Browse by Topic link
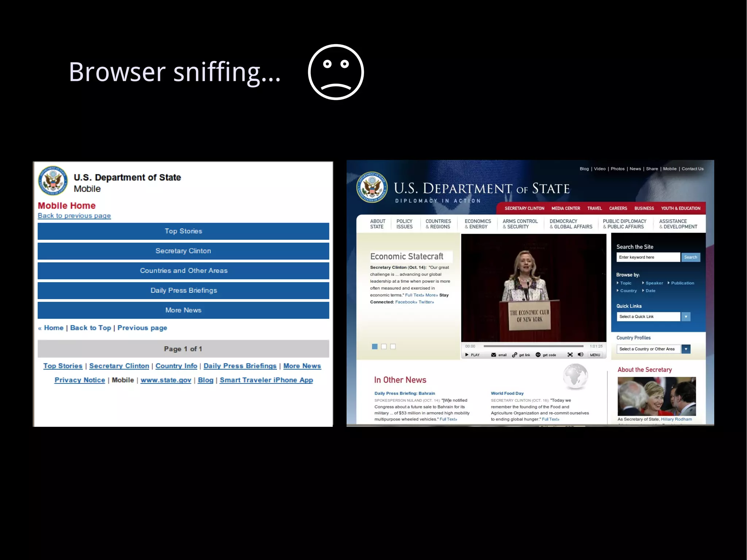Viewport: 747px width, 560px height. pos(626,283)
